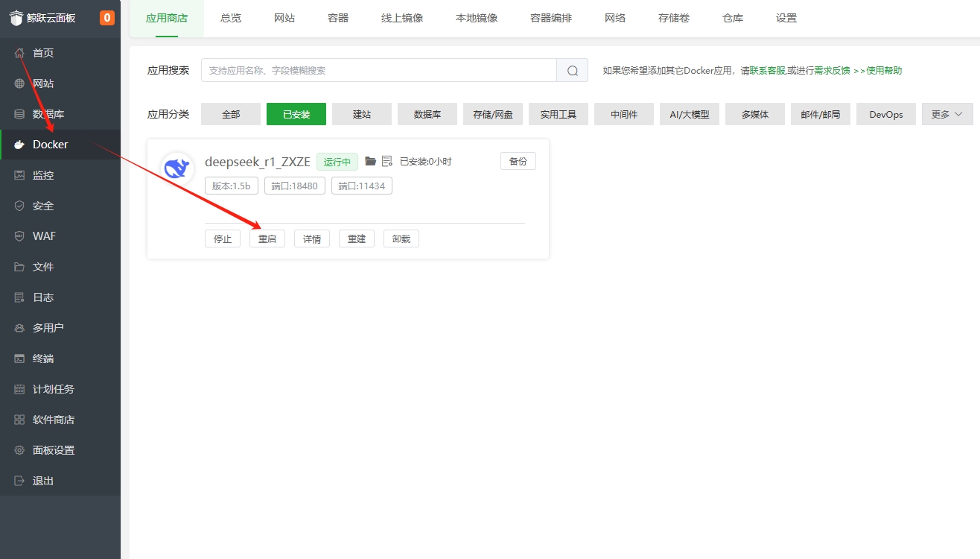Open the >>使用帮助 link
This screenshot has width=980, height=559.
(878, 70)
